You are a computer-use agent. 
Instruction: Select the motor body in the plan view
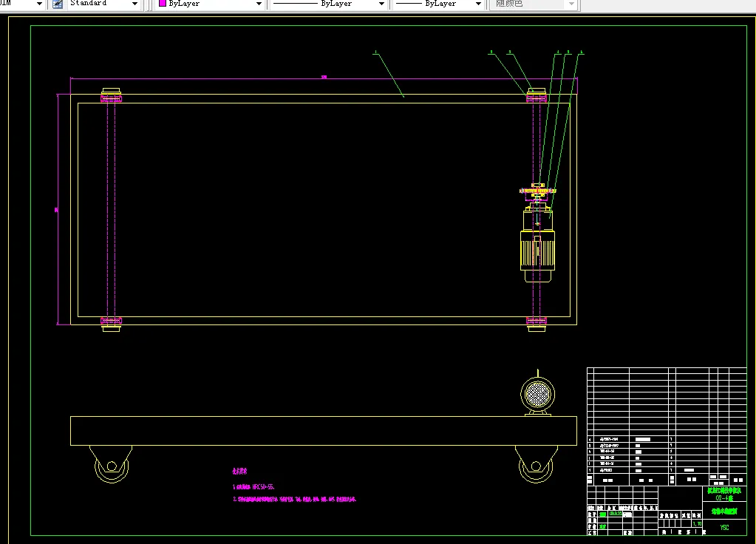pos(537,251)
